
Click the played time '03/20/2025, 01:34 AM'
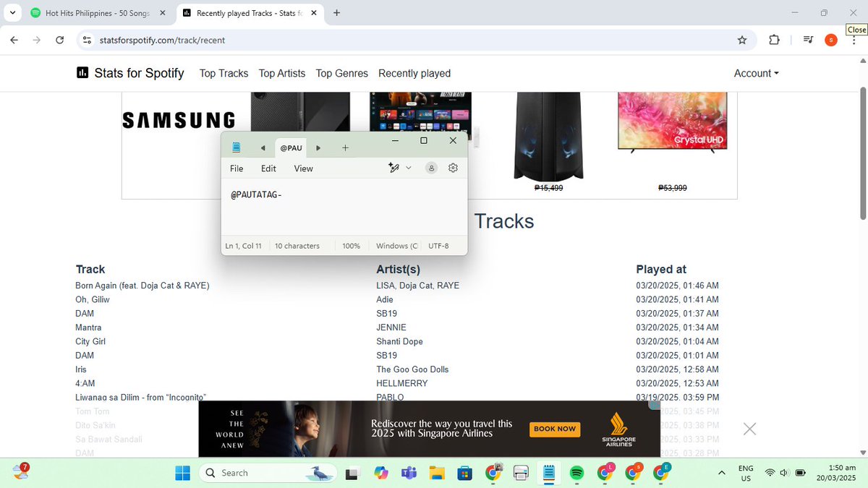click(x=677, y=328)
